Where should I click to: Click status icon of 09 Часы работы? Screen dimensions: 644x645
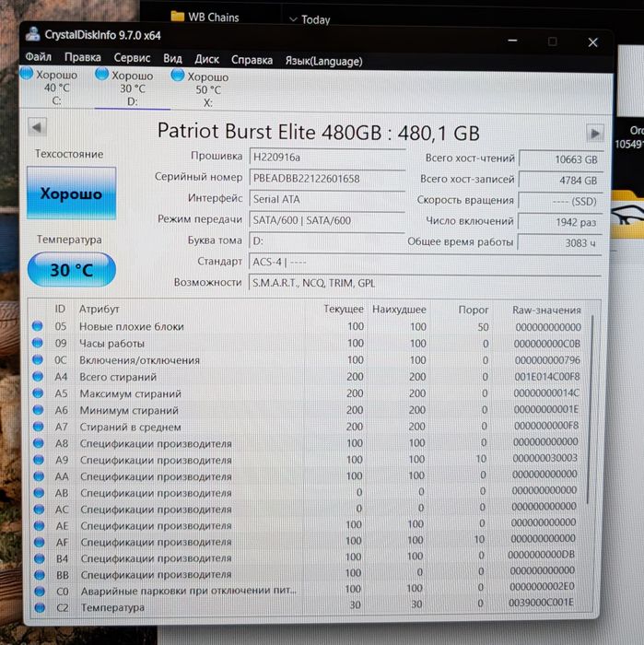click(38, 343)
